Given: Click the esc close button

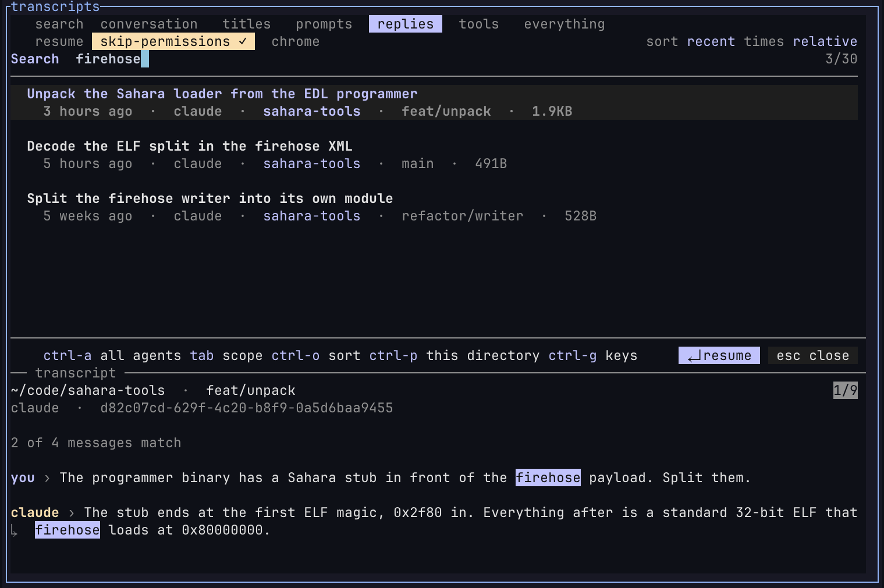Looking at the screenshot, I should [813, 355].
